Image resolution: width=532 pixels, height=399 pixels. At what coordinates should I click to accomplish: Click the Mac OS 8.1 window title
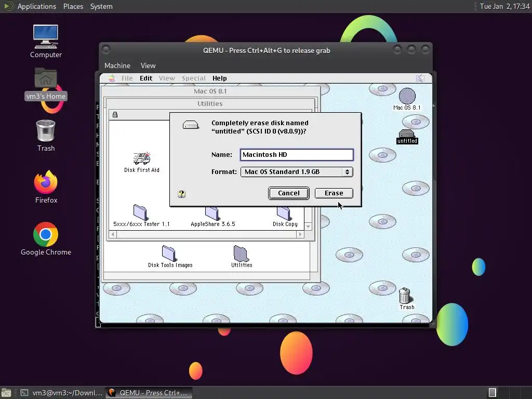click(x=210, y=91)
